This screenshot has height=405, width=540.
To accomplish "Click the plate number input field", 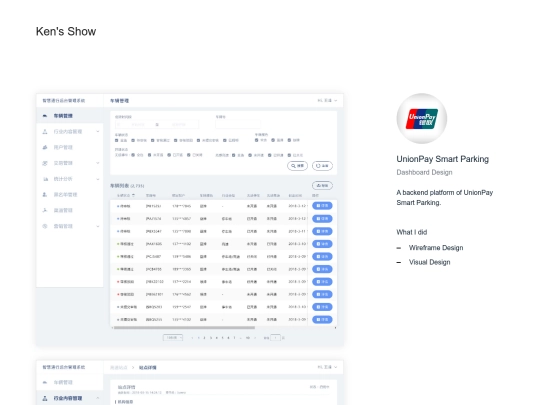I will pos(238,124).
